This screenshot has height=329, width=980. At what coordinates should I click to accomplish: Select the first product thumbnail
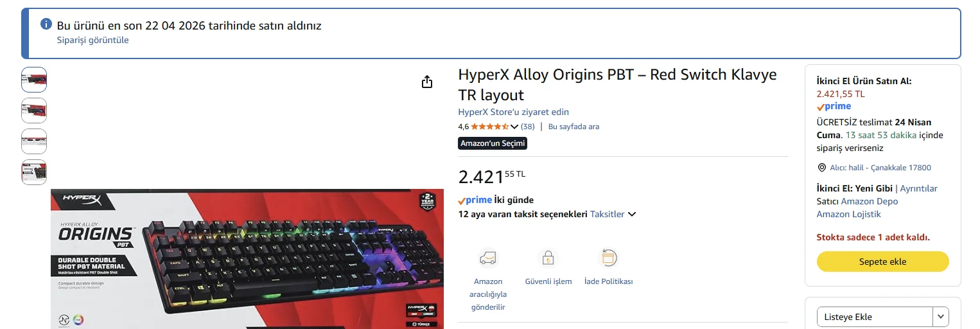tap(34, 80)
